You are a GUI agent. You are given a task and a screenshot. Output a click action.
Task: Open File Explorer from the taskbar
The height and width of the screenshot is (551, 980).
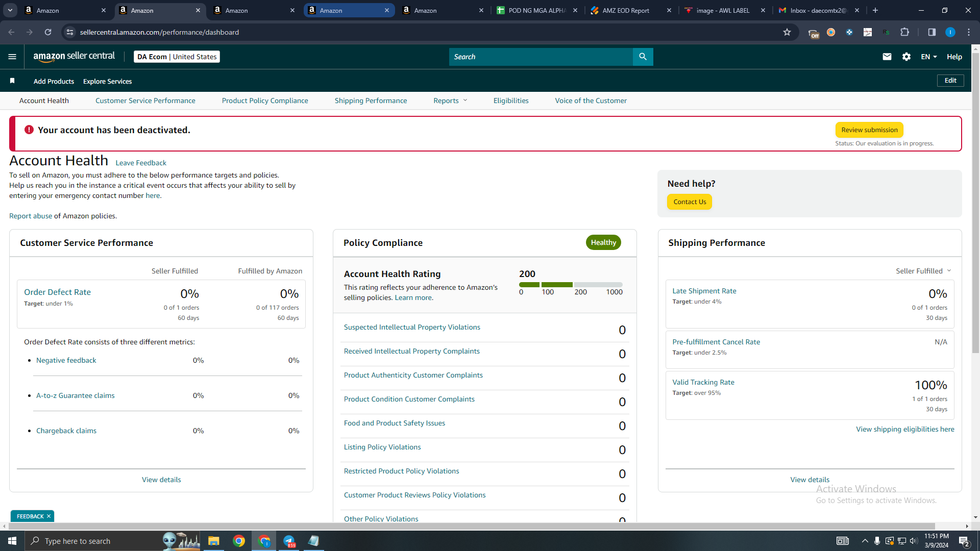(x=213, y=541)
